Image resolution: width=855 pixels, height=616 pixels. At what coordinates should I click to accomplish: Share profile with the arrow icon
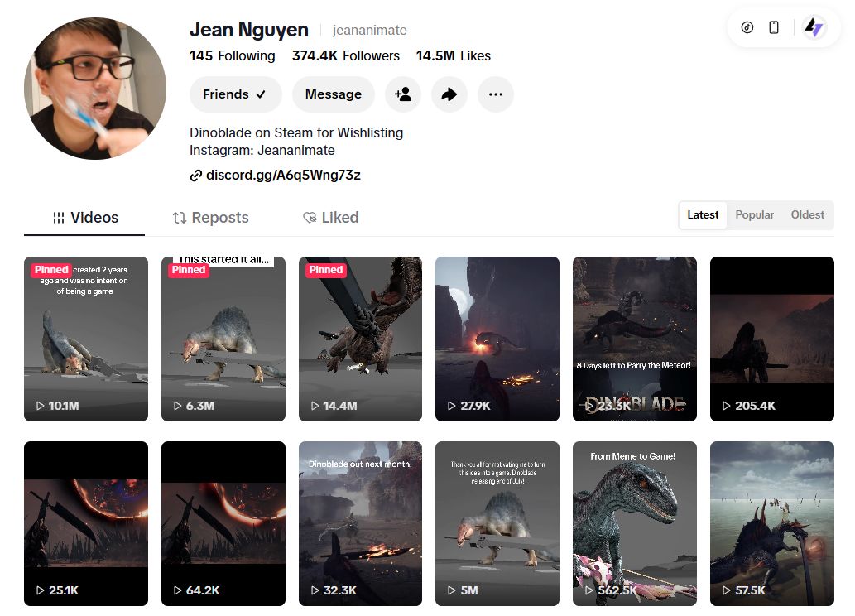coord(449,94)
